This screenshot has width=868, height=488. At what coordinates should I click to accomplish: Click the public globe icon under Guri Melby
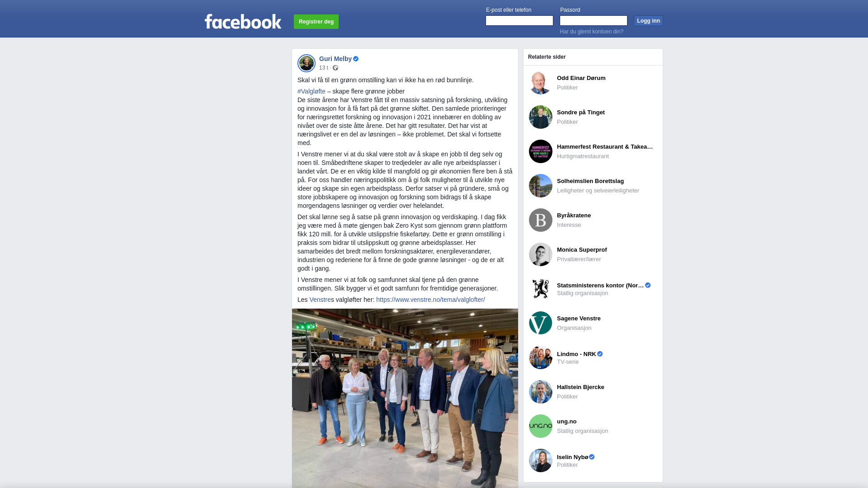click(x=335, y=68)
